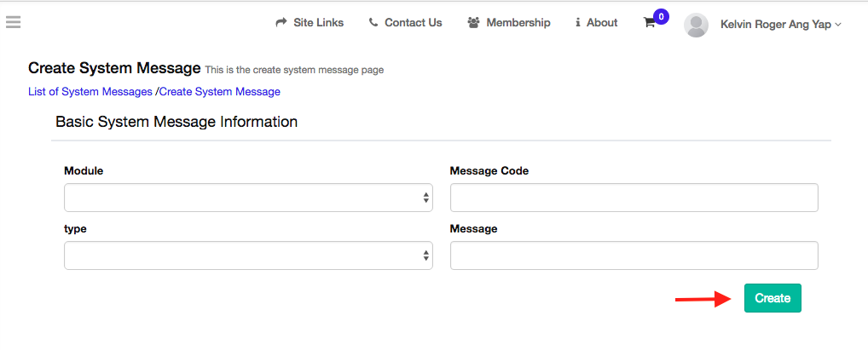Select Membership from the top navigation

[518, 23]
